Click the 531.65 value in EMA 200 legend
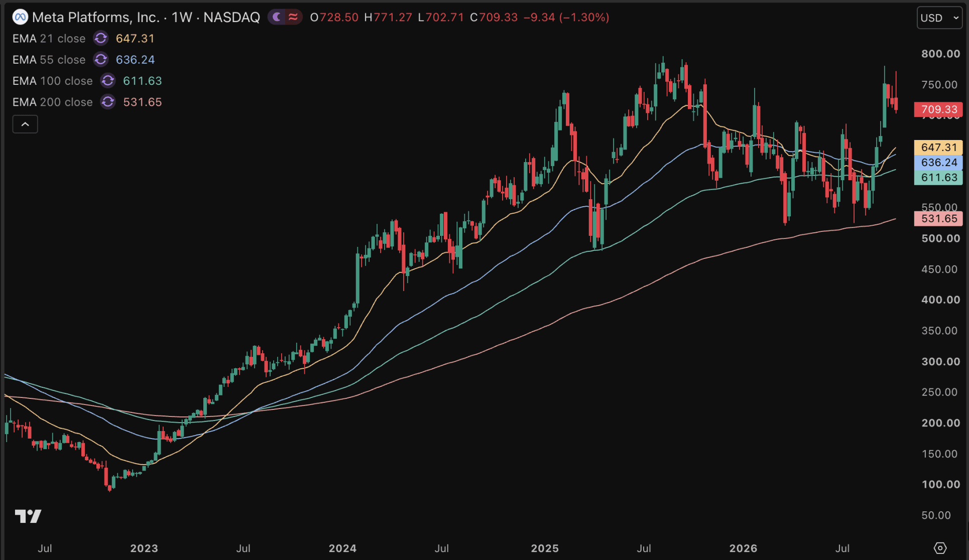The height and width of the screenshot is (560, 969). pyautogui.click(x=143, y=102)
